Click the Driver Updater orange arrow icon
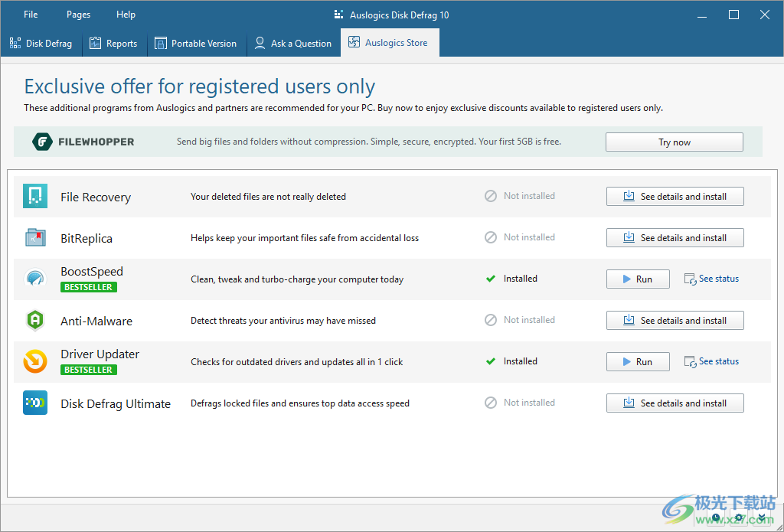784x532 pixels. click(x=35, y=361)
